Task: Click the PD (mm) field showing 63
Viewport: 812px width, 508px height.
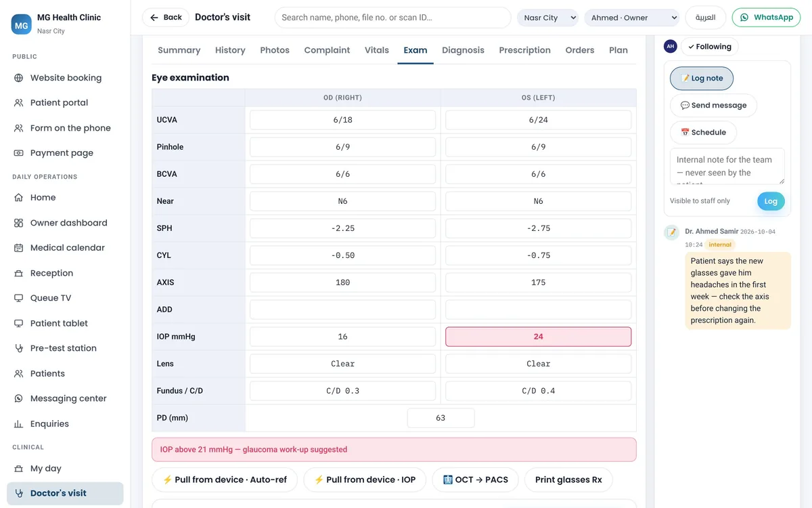Action: [441, 418]
